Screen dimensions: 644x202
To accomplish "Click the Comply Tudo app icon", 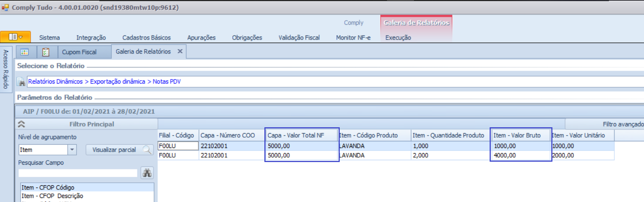I will 5,7.
